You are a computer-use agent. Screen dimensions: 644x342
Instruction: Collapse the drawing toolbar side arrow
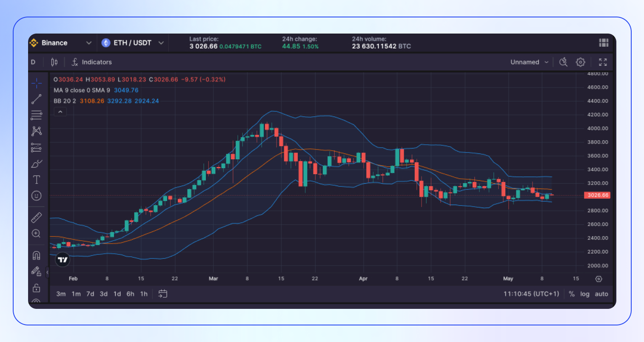pos(47,272)
